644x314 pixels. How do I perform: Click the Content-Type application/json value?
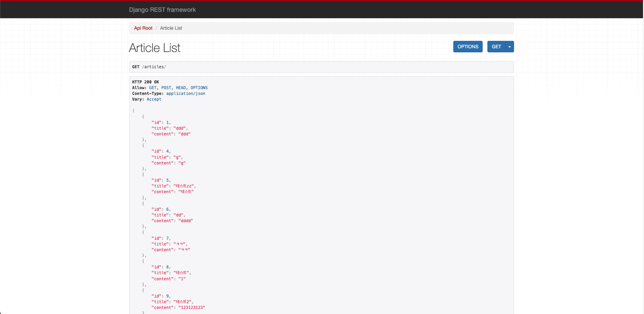(x=186, y=94)
